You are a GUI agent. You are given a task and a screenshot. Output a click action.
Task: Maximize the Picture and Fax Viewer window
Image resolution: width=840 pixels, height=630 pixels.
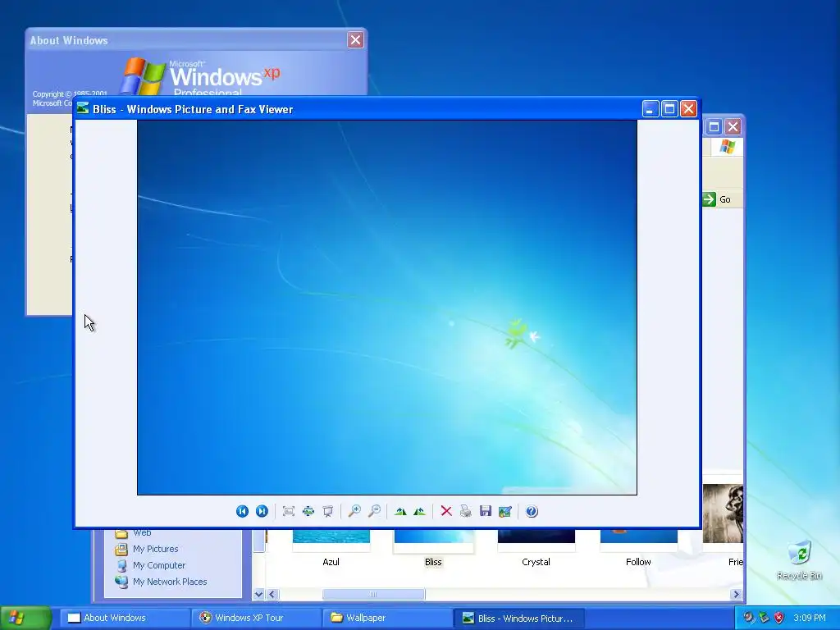669,109
